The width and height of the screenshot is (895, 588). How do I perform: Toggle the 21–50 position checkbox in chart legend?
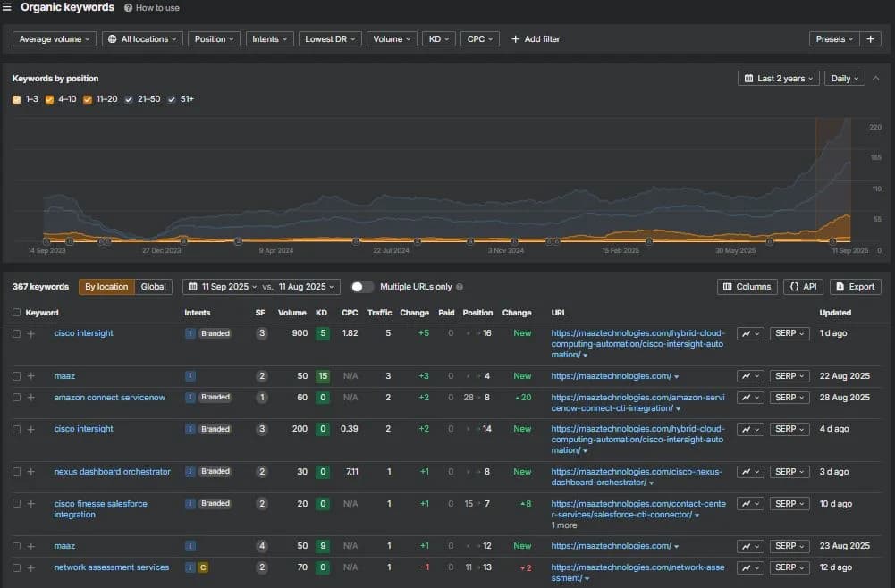[x=129, y=99]
